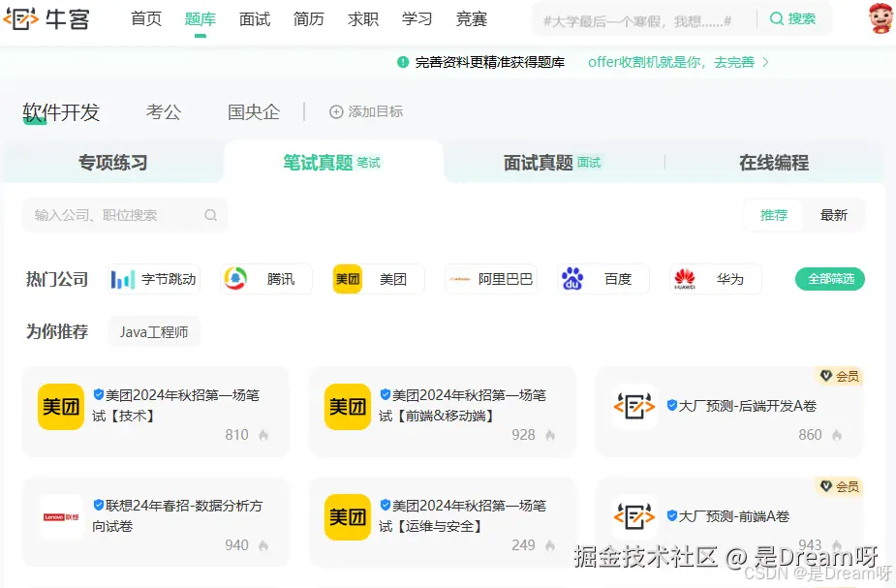Open the 大厂预测-后端开发A卷 title
This screenshot has height=588, width=896.
(748, 406)
